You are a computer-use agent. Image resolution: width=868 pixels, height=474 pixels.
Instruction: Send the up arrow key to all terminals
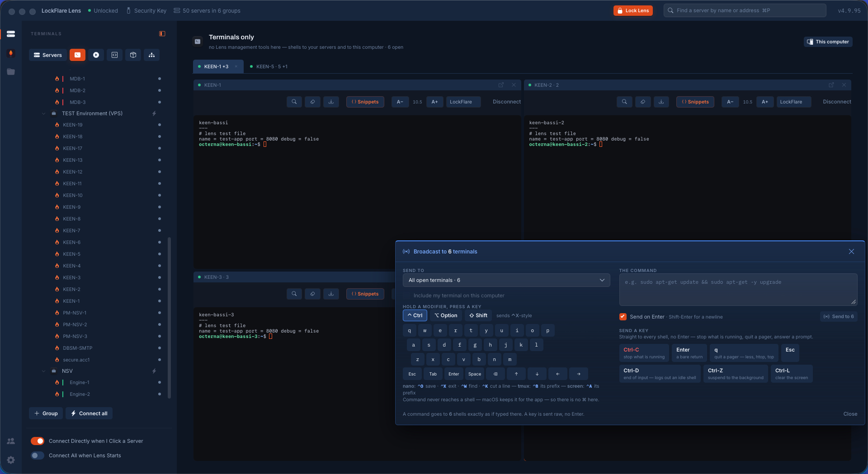coord(516,374)
